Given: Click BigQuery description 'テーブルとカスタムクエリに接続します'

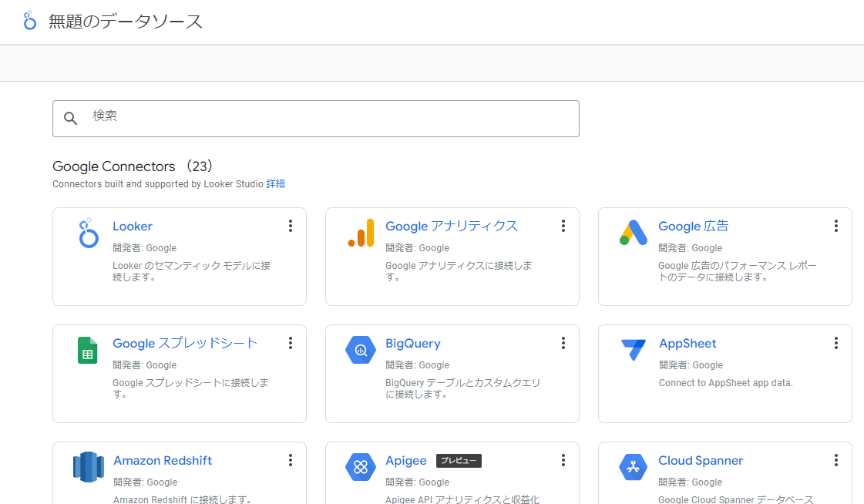Looking at the screenshot, I should pos(463,388).
